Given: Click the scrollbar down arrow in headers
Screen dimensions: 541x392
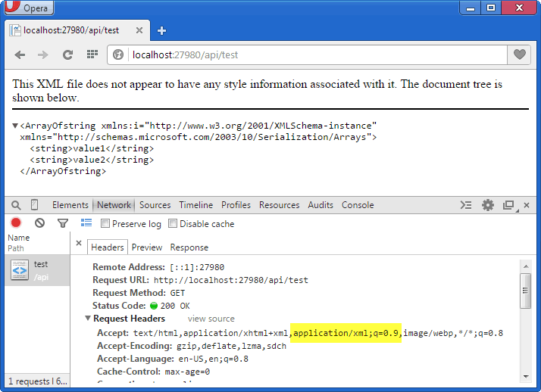Looking at the screenshot, I should (x=526, y=377).
